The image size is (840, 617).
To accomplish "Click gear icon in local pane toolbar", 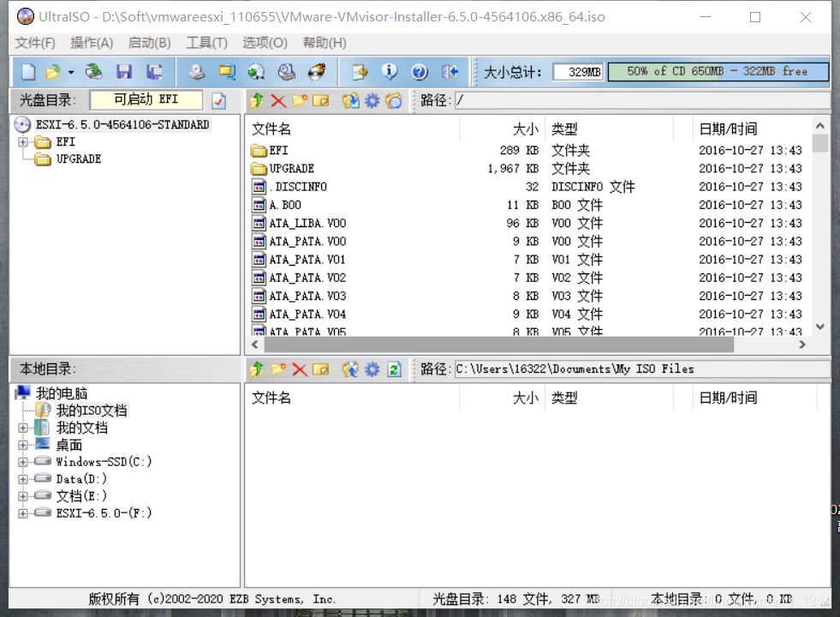I will (x=372, y=369).
